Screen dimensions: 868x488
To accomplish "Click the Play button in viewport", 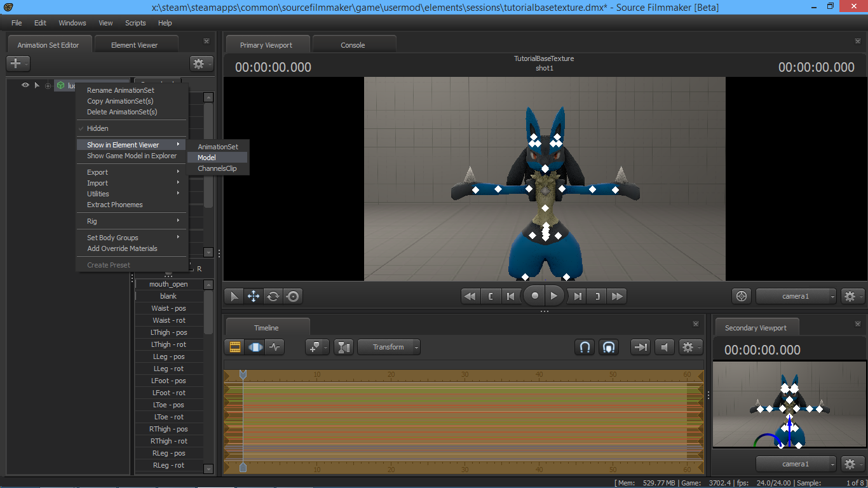I will [x=554, y=296].
